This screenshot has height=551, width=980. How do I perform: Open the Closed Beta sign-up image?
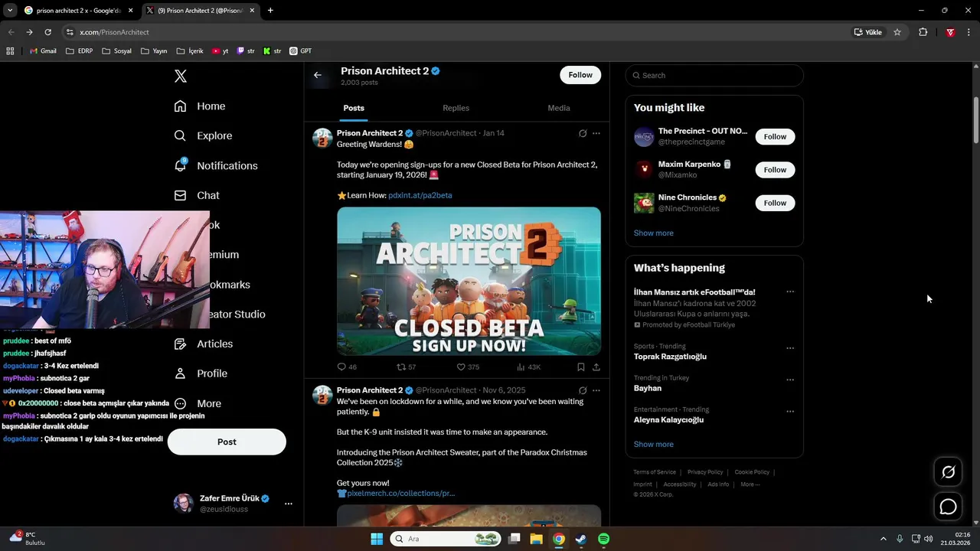click(469, 281)
